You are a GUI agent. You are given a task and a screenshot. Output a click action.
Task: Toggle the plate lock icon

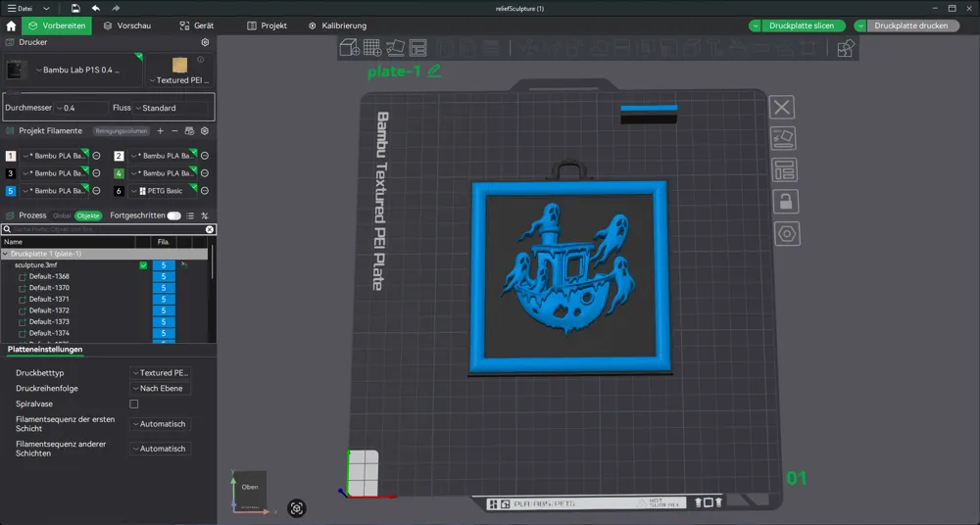[785, 201]
